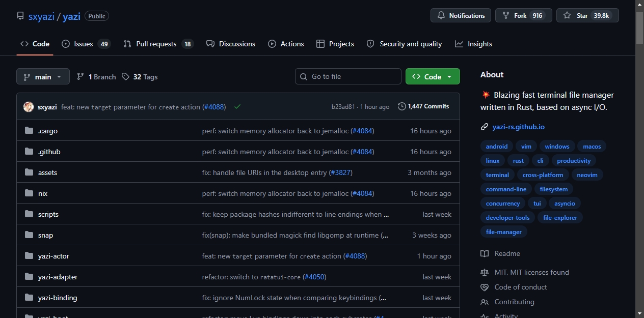644x318 pixels.
Task: Click the snap folder icon
Action: pyautogui.click(x=29, y=235)
